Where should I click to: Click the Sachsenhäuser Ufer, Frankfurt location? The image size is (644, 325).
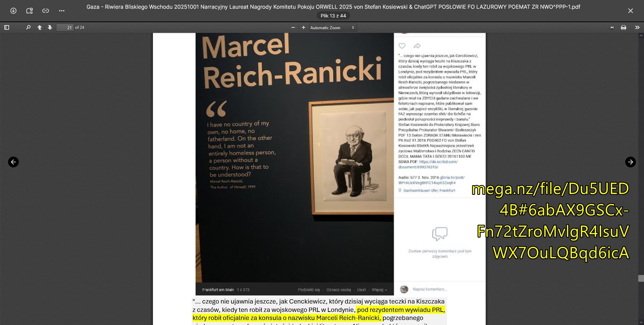(x=429, y=191)
